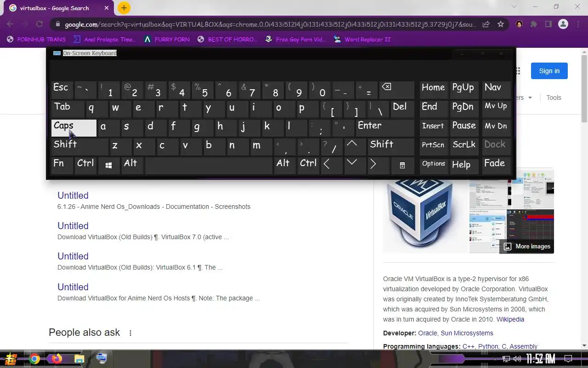Image resolution: width=588 pixels, height=368 pixels.
Task: Click the down arrow key on keyboard
Action: [x=355, y=165]
